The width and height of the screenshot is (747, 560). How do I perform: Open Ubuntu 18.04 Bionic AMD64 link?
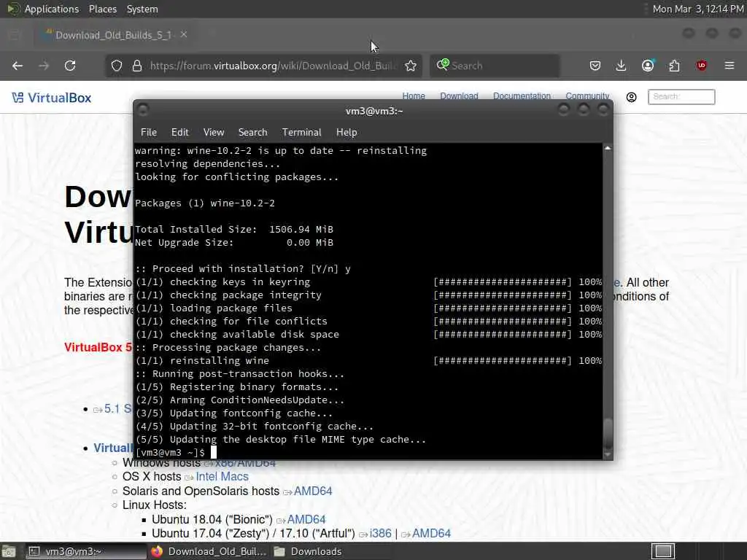(x=306, y=519)
